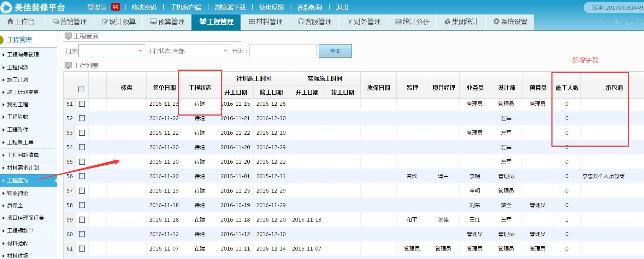Toggle the select-all checkbox in table header
The image size is (644, 259).
point(81,89)
